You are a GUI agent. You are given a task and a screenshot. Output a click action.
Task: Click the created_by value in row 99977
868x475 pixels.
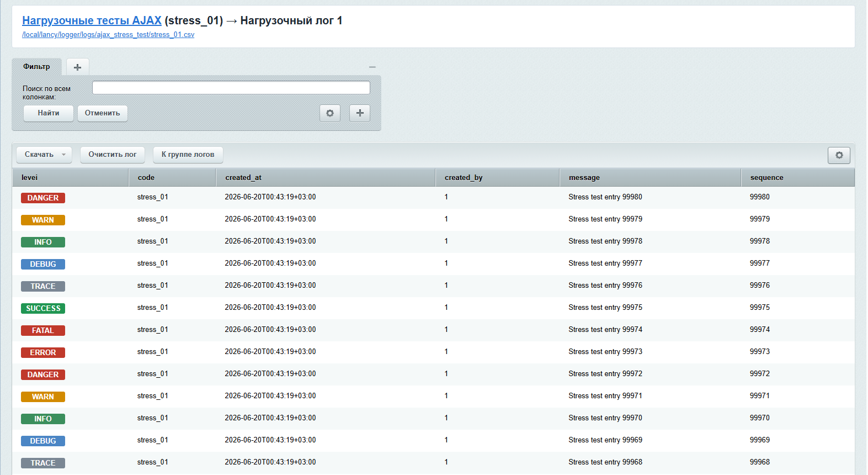(x=446, y=263)
